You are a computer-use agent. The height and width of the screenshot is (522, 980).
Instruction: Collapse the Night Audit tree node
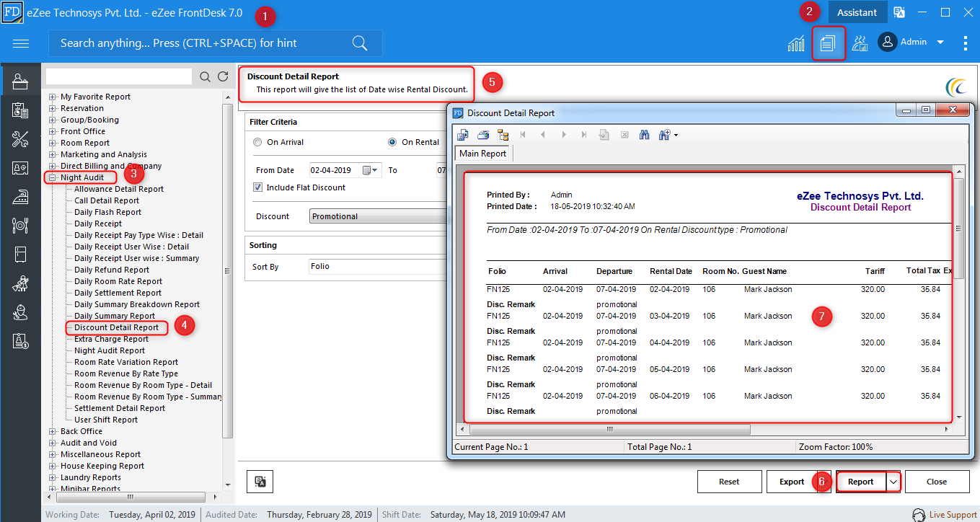pyautogui.click(x=52, y=177)
